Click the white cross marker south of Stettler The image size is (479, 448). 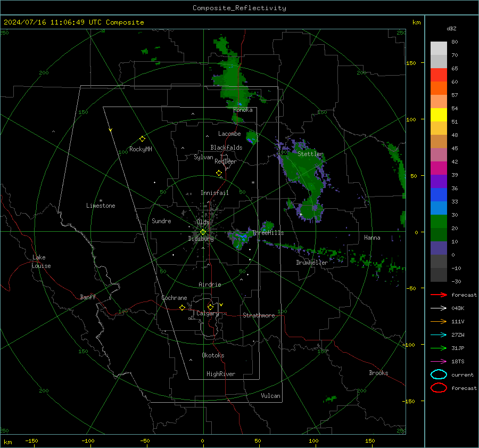point(301,214)
